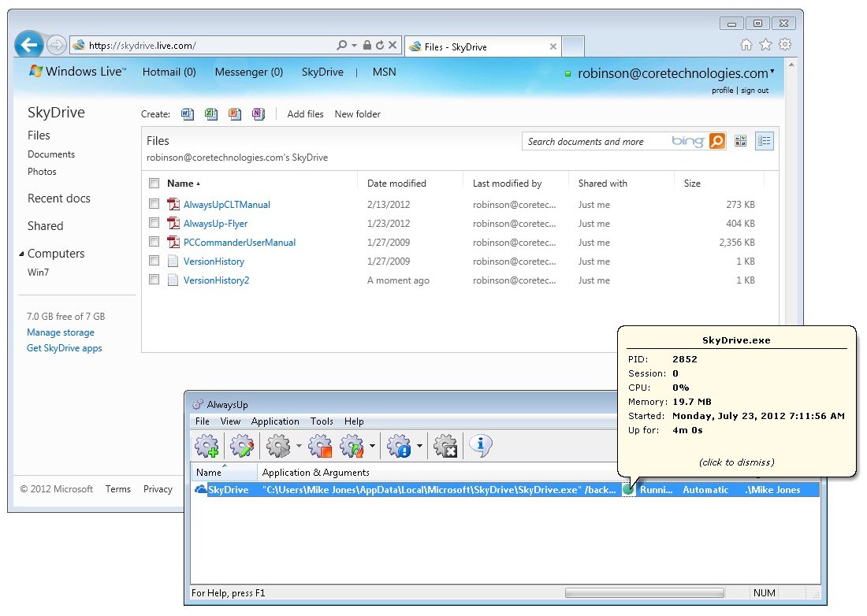Image resolution: width=867 pixels, height=616 pixels.
Task: Select the Files - SkyDrive browser tab
Action: (482, 47)
